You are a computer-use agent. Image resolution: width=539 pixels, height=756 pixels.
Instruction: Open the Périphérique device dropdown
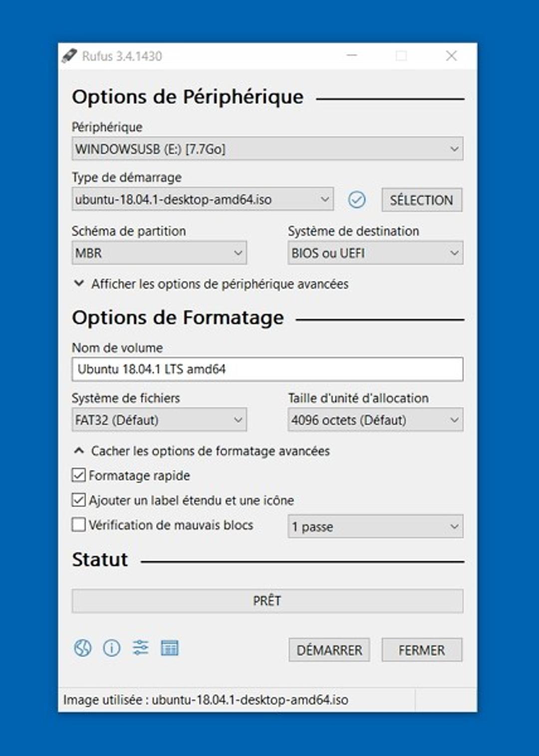[x=267, y=149]
